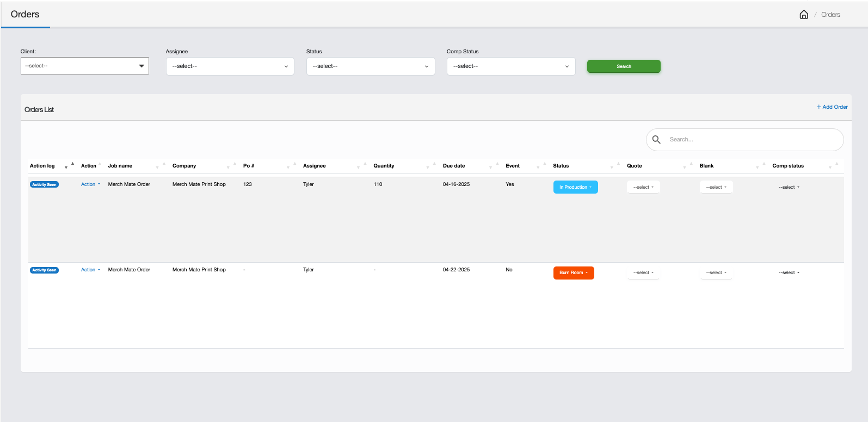
Task: Expand the Comp Status filter dropdown
Action: click(x=510, y=66)
